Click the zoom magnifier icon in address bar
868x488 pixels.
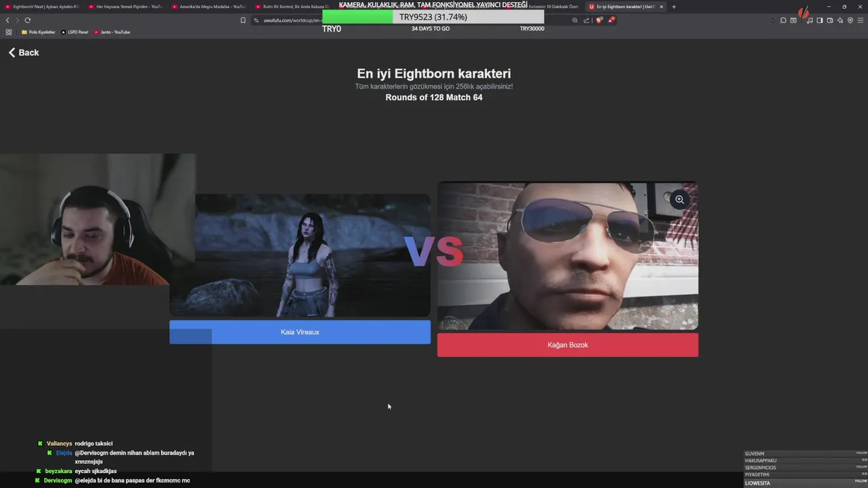pos(575,20)
